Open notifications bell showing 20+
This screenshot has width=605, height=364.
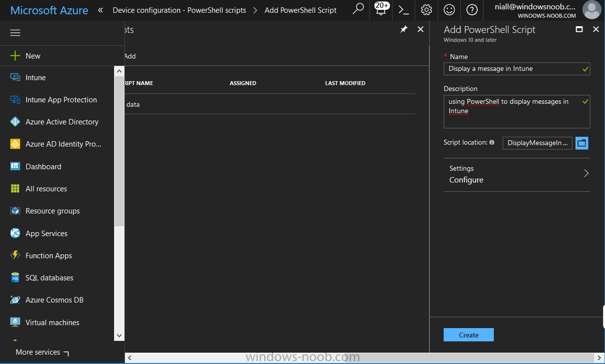tap(381, 9)
